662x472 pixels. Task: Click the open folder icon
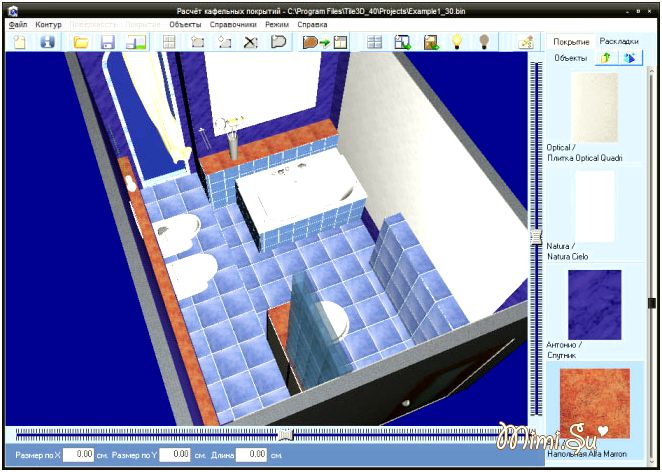point(81,42)
